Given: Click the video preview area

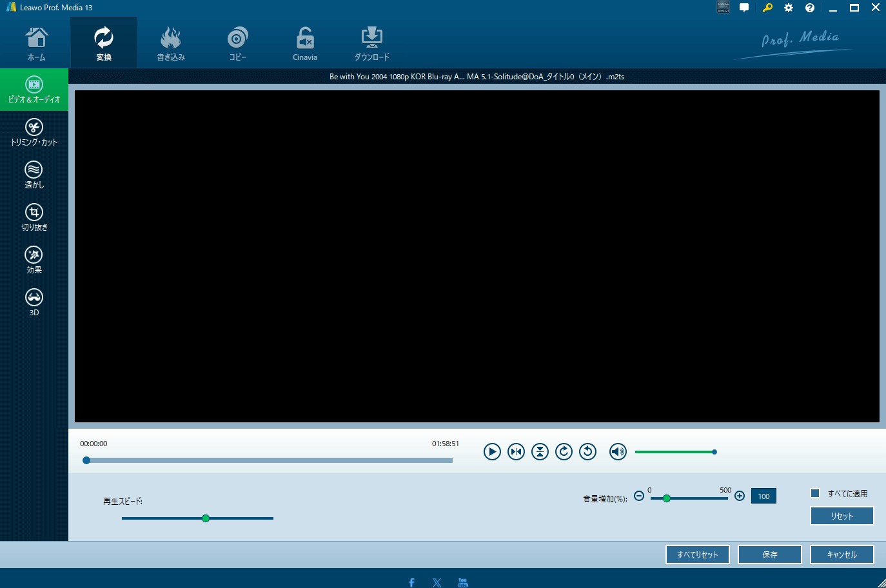Looking at the screenshot, I should [477, 256].
